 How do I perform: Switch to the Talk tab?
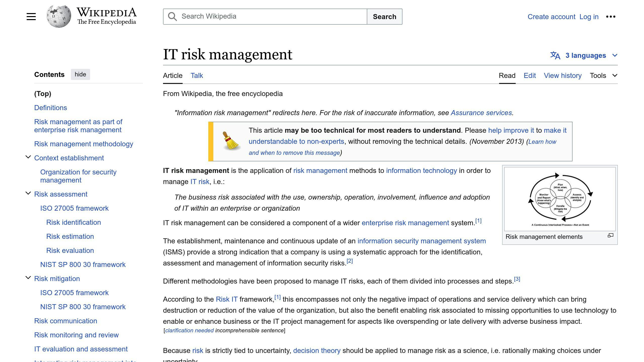pos(196,75)
